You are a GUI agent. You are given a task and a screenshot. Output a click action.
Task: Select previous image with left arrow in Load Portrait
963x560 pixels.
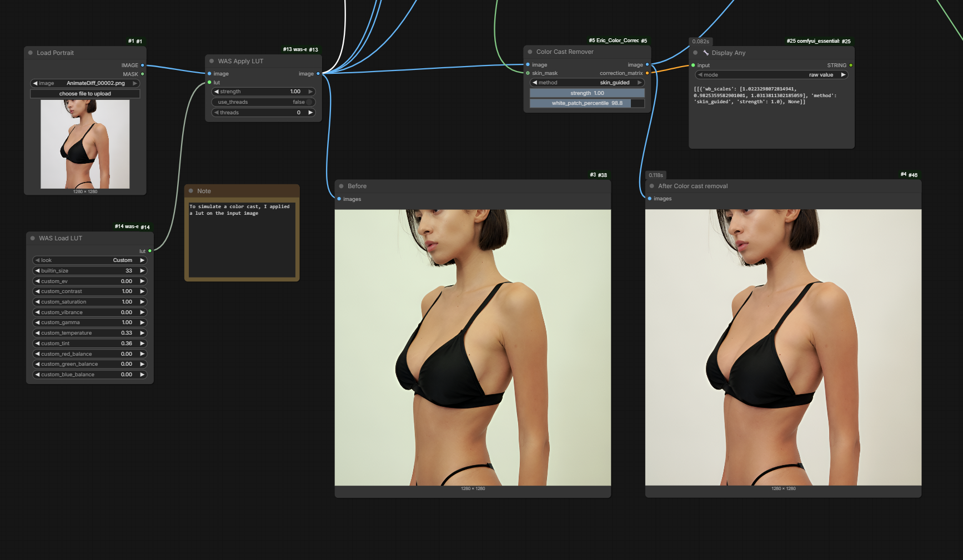tap(36, 83)
